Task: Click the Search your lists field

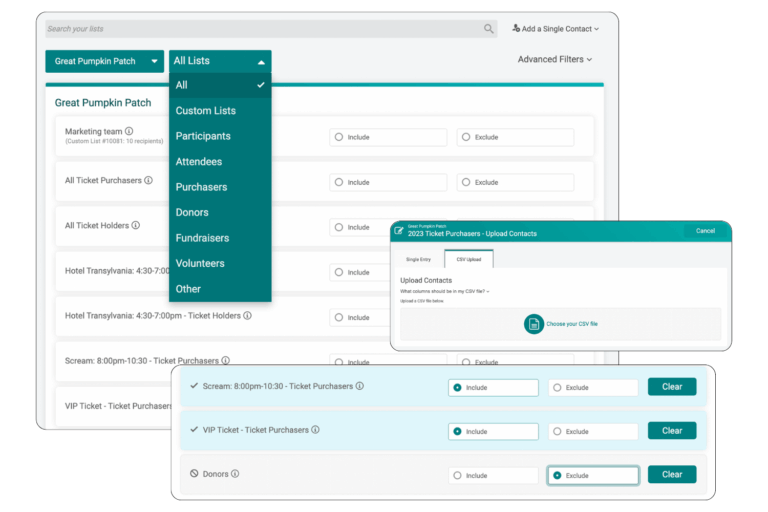Action: (262, 29)
